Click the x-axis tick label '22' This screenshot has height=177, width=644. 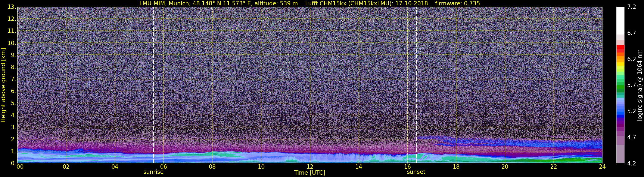[x=554, y=167]
